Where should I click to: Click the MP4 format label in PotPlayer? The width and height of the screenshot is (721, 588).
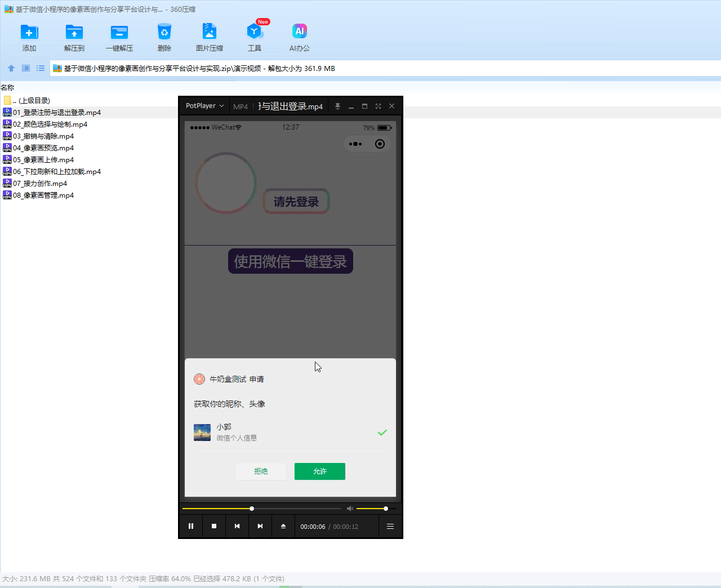(241, 106)
